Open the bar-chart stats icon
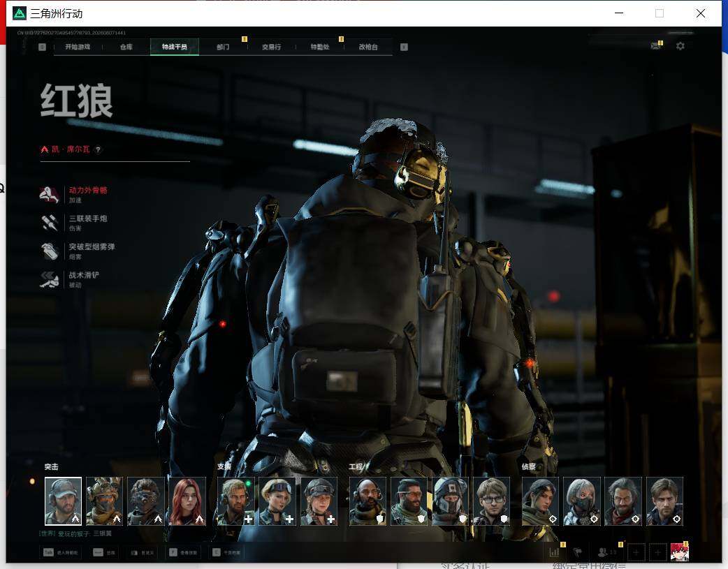Image resolution: width=728 pixels, height=569 pixels. 554,552
